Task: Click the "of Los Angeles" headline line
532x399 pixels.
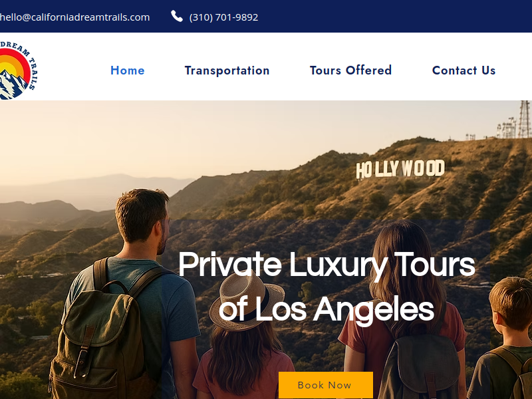Action: [327, 309]
